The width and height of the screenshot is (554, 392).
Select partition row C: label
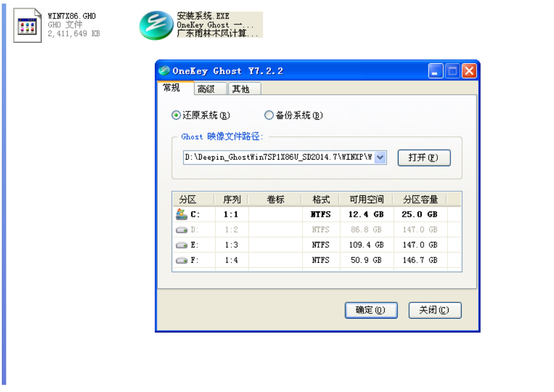[195, 214]
